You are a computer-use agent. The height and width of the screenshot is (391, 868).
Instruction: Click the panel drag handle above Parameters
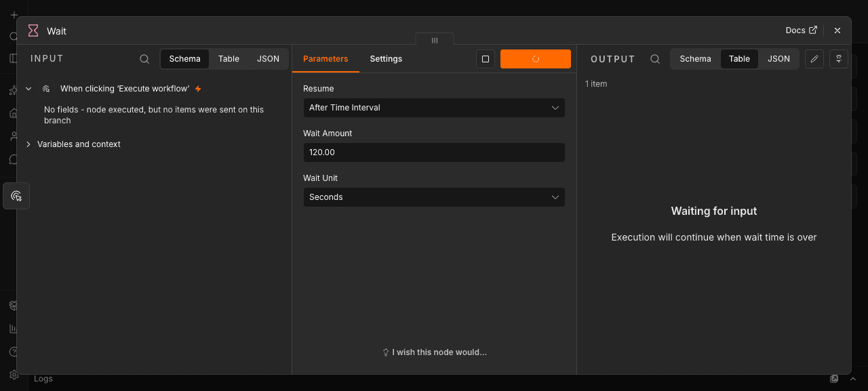coord(435,40)
